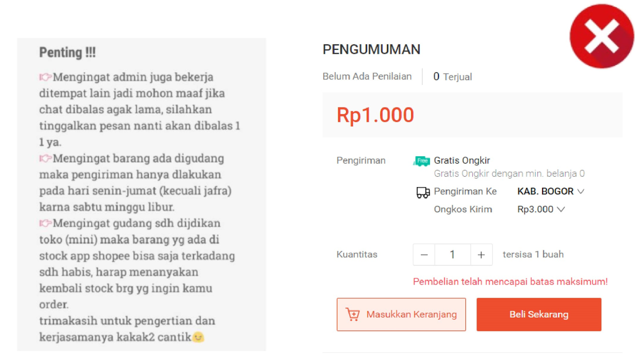Click the quantity input showing 1
The width and height of the screenshot is (635, 364).
452,254
